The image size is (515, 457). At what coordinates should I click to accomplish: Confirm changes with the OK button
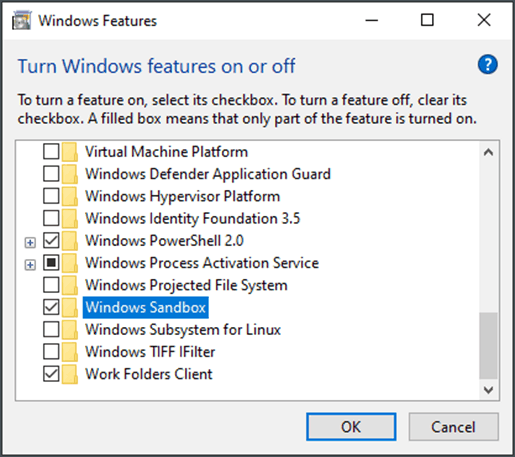351,427
